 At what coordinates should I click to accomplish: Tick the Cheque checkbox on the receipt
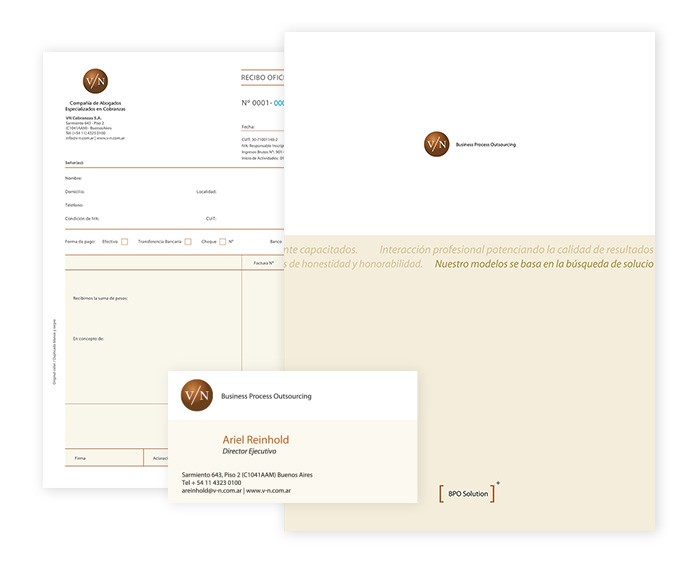click(223, 242)
